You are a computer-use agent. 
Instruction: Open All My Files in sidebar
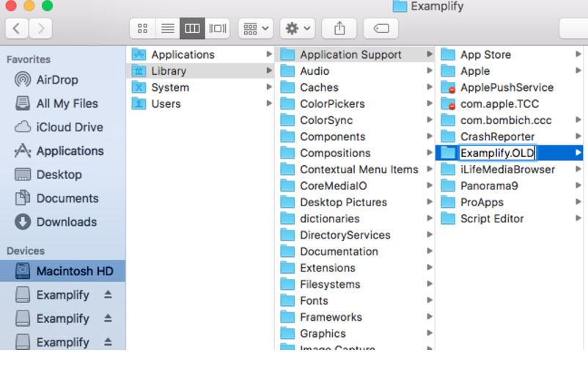tap(62, 103)
